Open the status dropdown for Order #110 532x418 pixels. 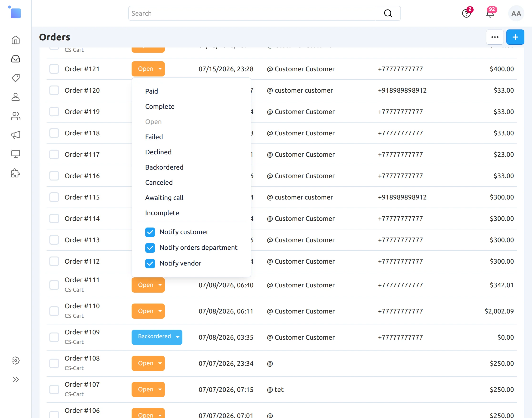click(148, 311)
